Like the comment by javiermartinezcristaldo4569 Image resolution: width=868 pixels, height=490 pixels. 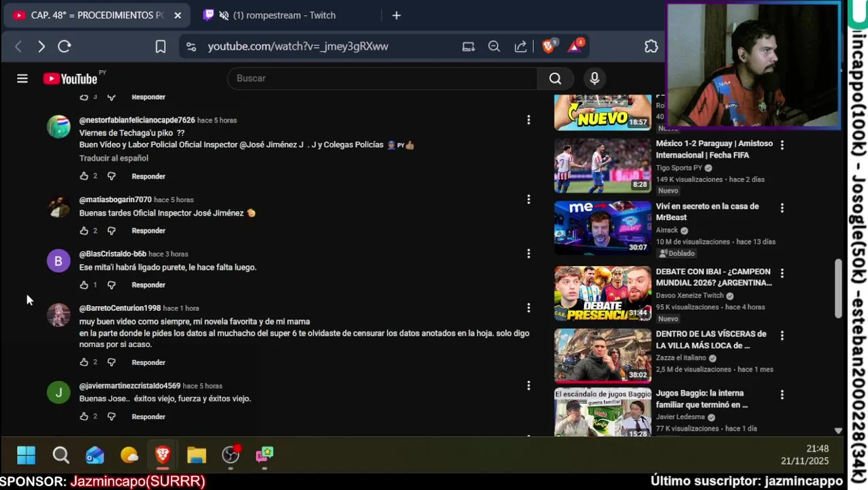coord(84,416)
